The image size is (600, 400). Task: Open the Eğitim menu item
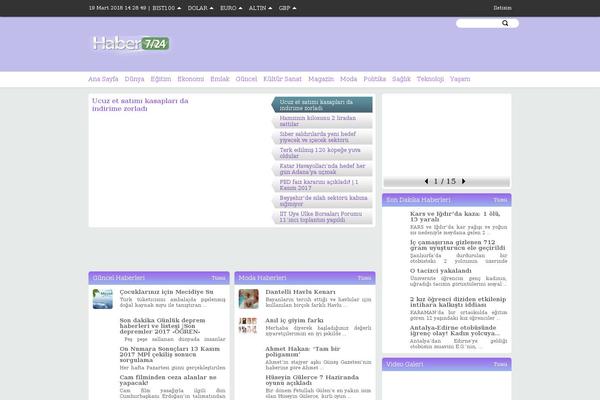pyautogui.click(x=161, y=79)
